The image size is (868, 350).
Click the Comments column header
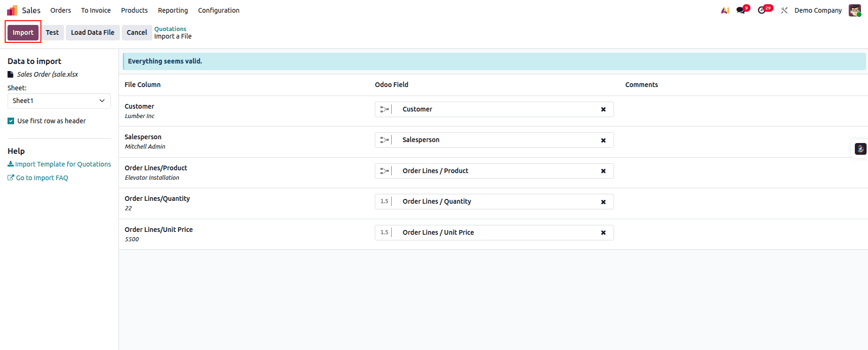tap(641, 85)
